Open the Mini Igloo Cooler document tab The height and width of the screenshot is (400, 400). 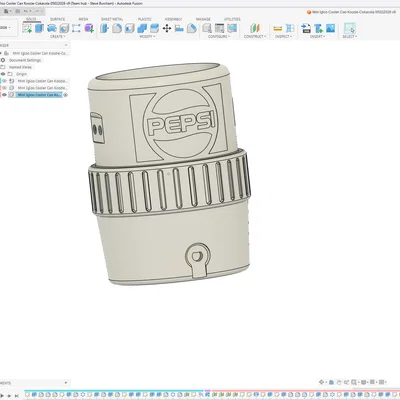coord(351,12)
